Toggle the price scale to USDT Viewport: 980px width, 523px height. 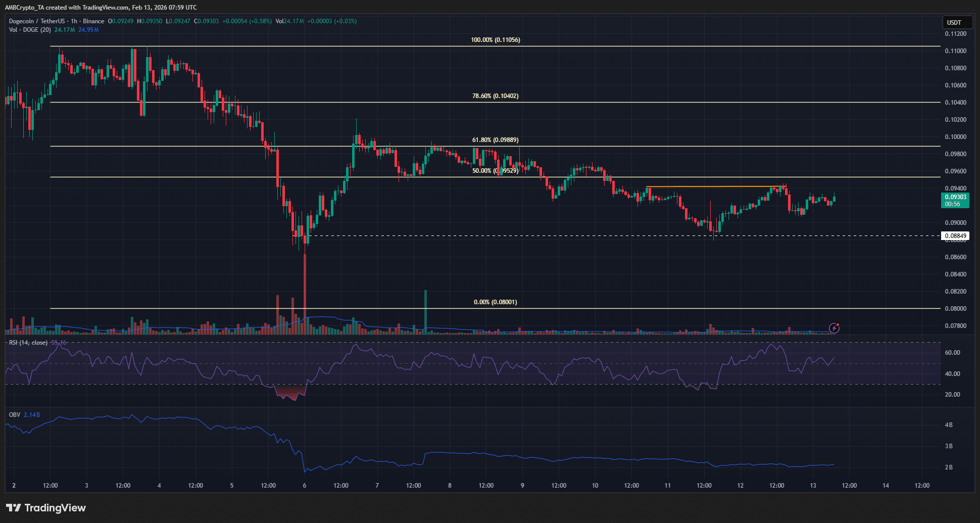pos(957,22)
